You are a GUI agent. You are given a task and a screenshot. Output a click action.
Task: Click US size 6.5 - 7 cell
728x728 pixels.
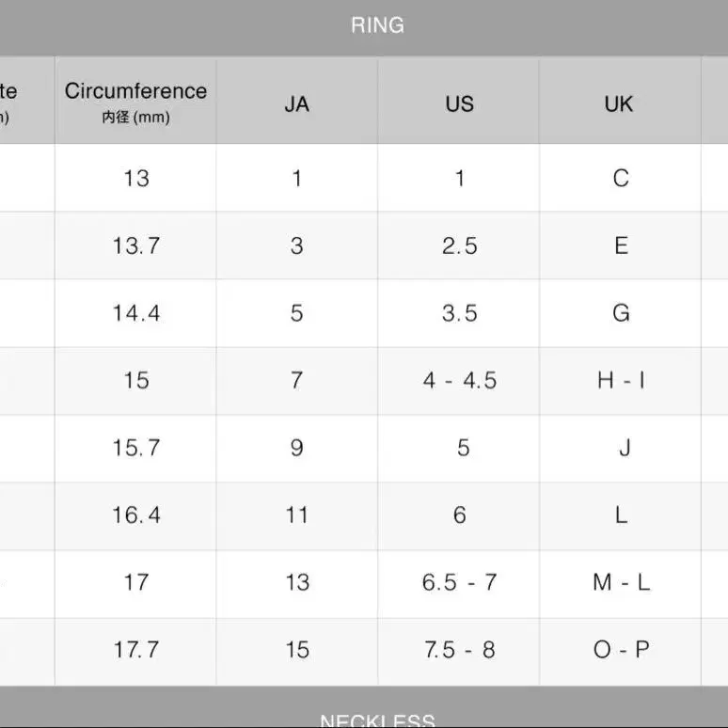pos(459,583)
